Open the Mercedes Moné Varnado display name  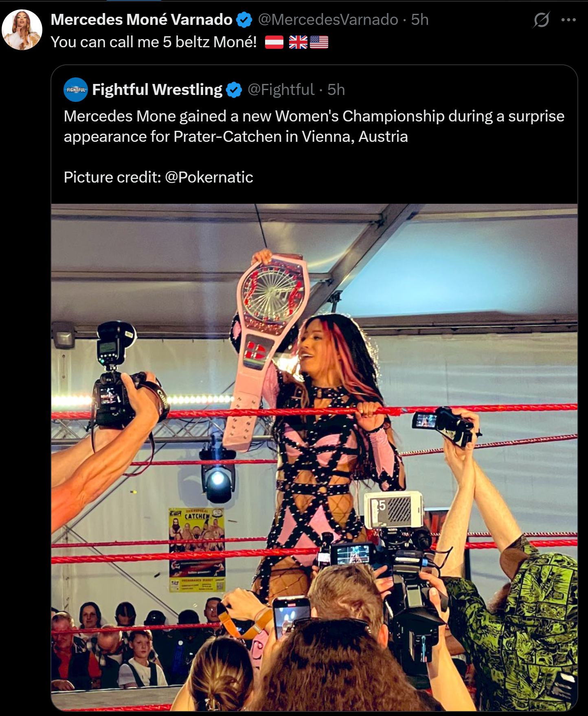pyautogui.click(x=141, y=20)
